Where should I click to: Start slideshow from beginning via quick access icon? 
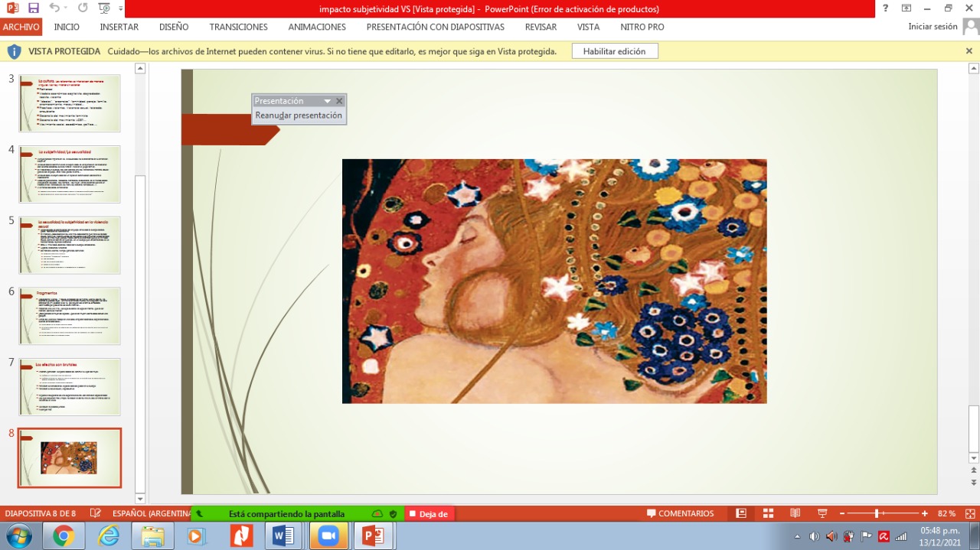pyautogui.click(x=103, y=8)
